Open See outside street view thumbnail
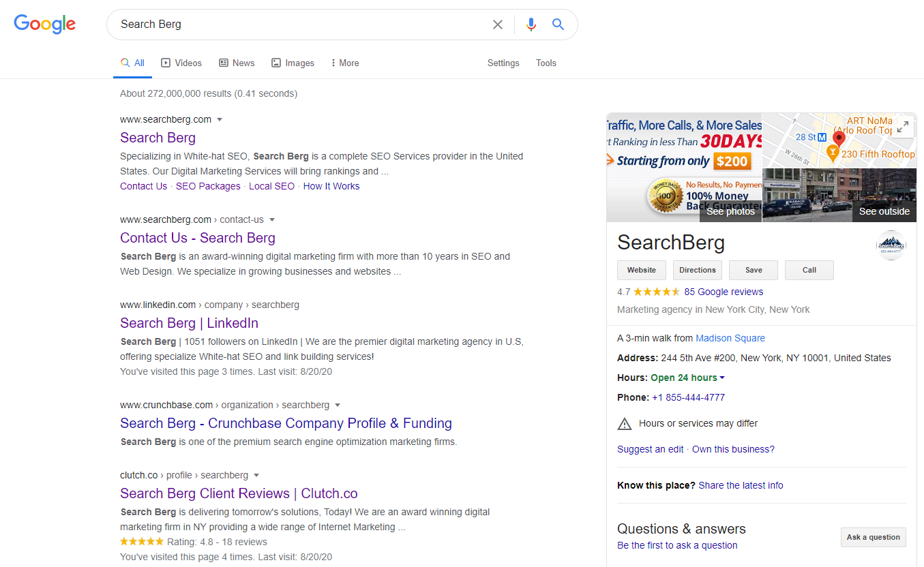This screenshot has width=924, height=567. click(839, 195)
